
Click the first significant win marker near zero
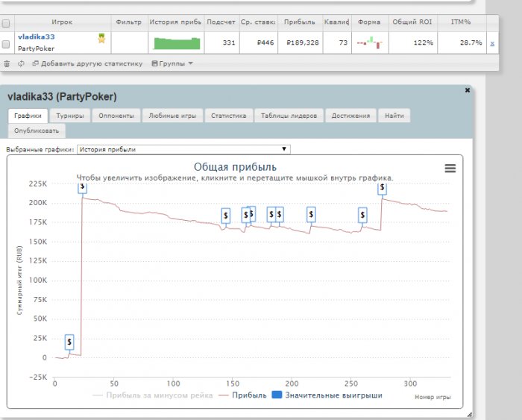69,342
